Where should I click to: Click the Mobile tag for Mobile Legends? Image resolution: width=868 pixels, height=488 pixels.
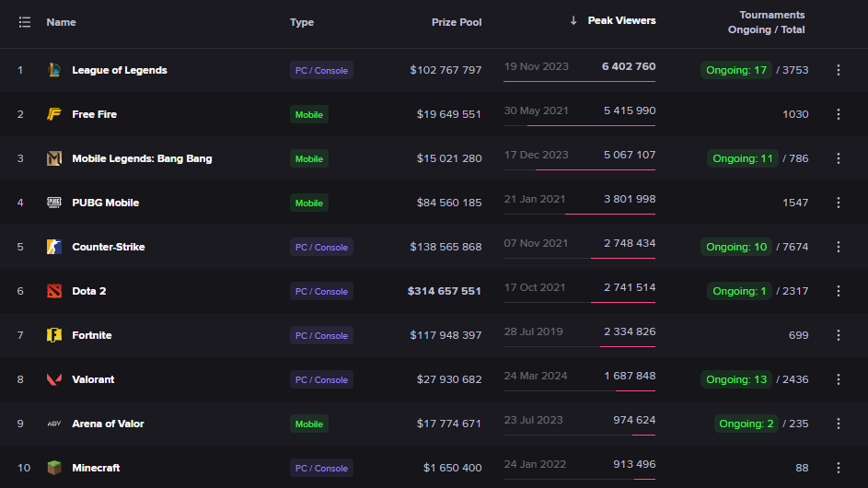pyautogui.click(x=309, y=159)
